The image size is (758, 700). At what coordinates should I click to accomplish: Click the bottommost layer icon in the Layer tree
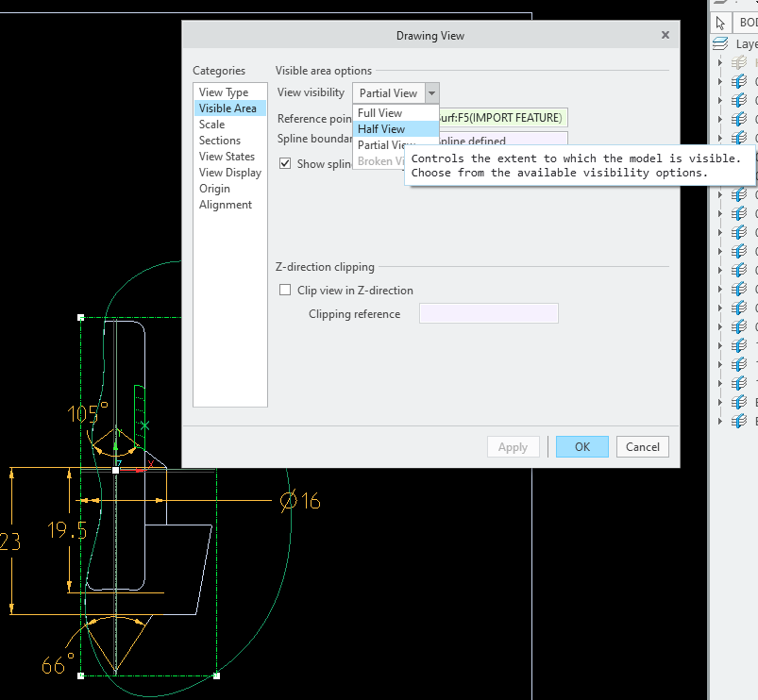click(738, 421)
